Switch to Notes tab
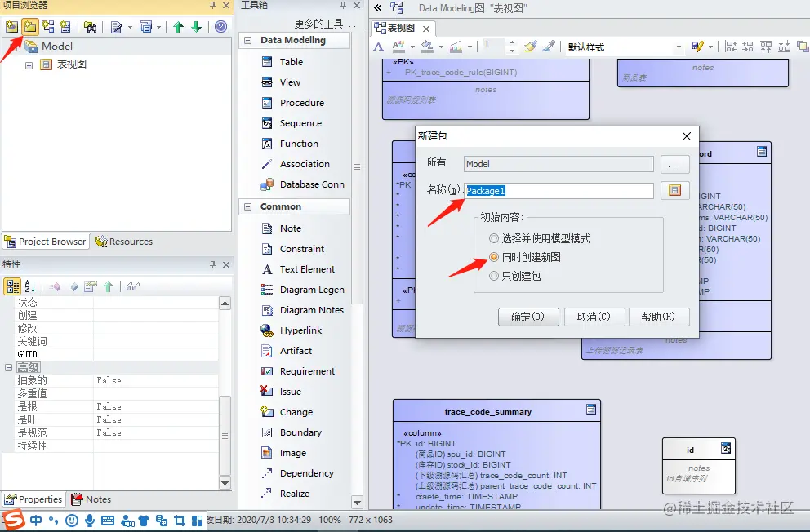 91,499
